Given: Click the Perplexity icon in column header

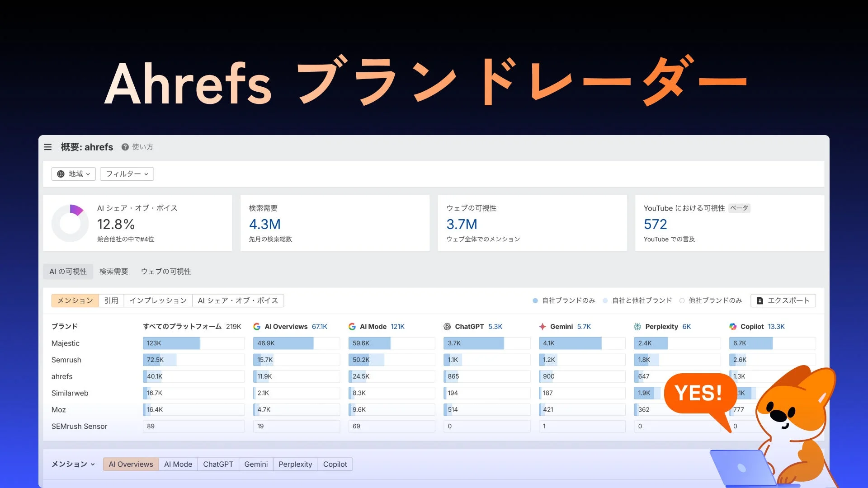Looking at the screenshot, I should tap(638, 326).
